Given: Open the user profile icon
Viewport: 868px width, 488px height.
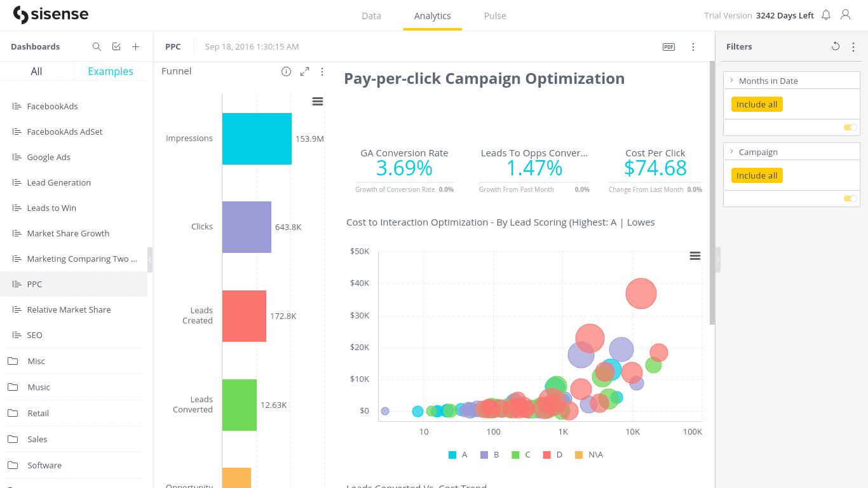Looking at the screenshot, I should pyautogui.click(x=845, y=15).
